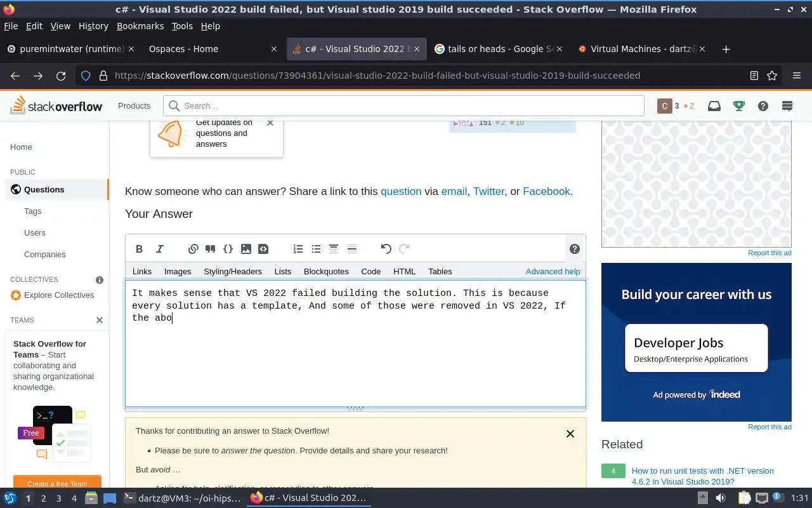The image size is (812, 508).
Task: Insert a heading in the editor
Action: (x=334, y=249)
